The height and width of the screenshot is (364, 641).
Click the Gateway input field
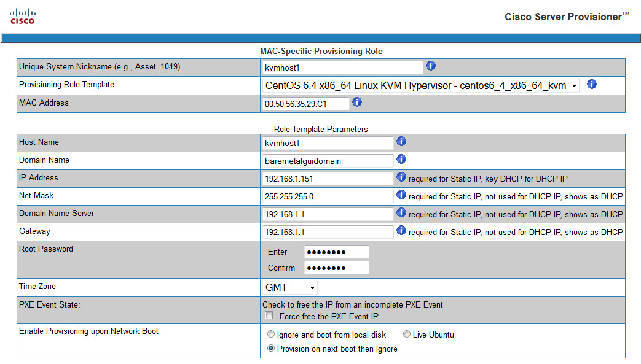[328, 232]
